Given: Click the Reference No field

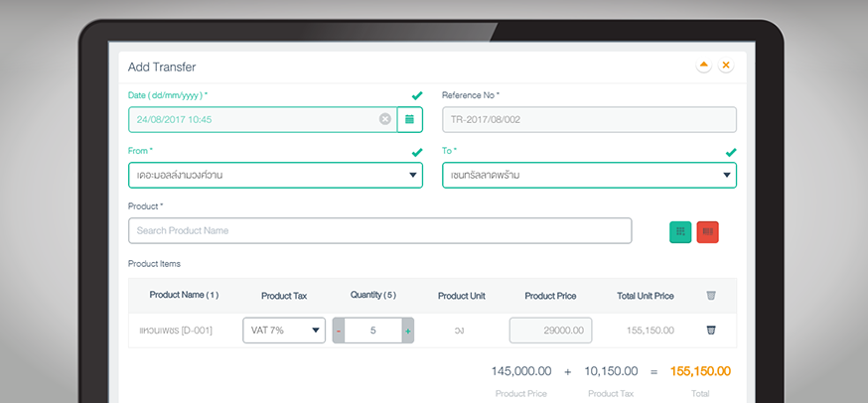Looking at the screenshot, I should (x=589, y=119).
